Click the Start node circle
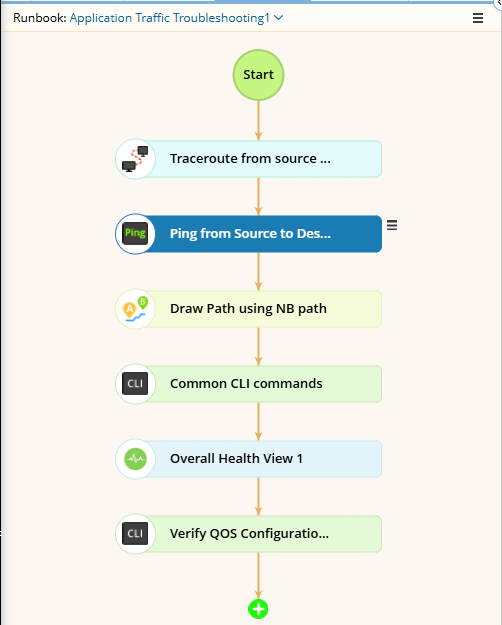 [258, 75]
